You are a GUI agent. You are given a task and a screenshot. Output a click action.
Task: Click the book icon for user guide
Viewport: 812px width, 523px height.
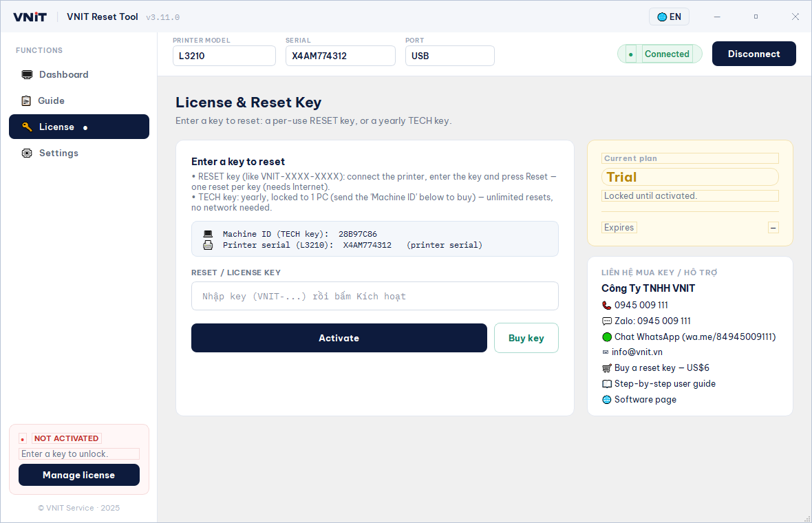pos(607,384)
